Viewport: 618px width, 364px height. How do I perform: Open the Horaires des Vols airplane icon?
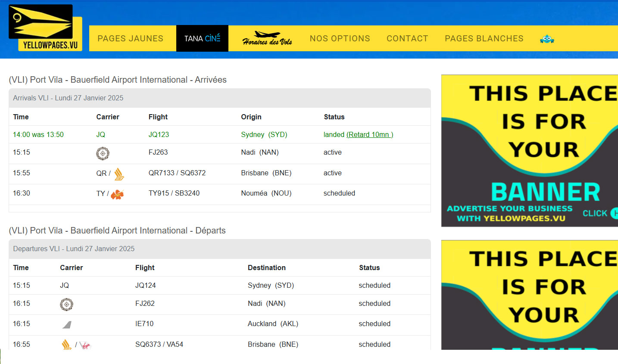click(267, 38)
